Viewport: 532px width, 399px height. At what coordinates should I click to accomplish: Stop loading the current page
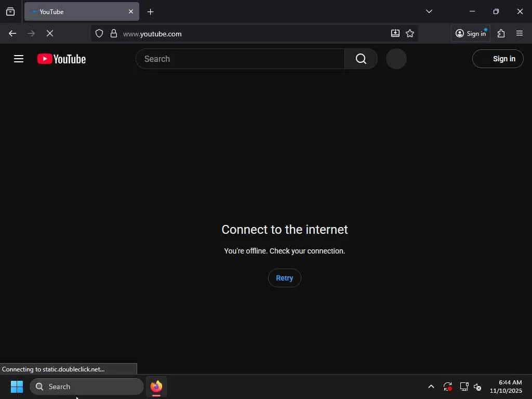click(x=50, y=33)
